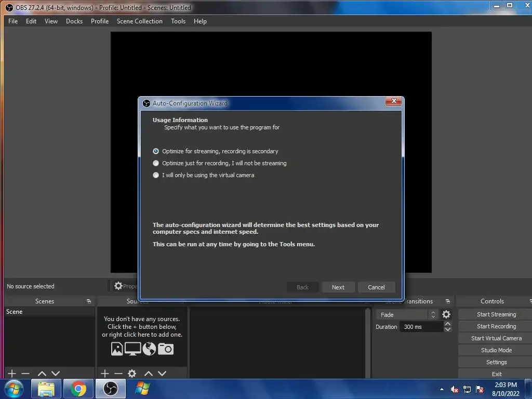
Task: Open the Scene Collection menu
Action: [x=139, y=21]
